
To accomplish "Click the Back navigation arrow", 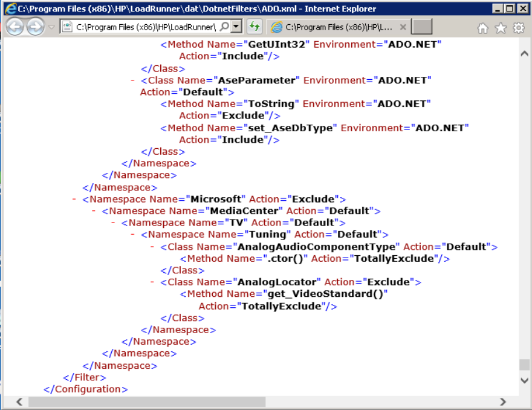I will tap(15, 27).
